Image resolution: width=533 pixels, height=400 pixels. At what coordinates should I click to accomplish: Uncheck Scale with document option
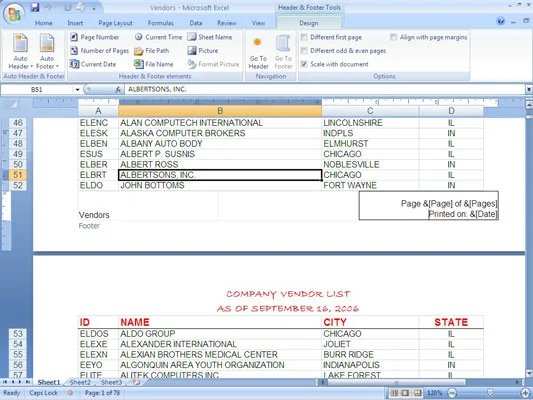click(304, 64)
